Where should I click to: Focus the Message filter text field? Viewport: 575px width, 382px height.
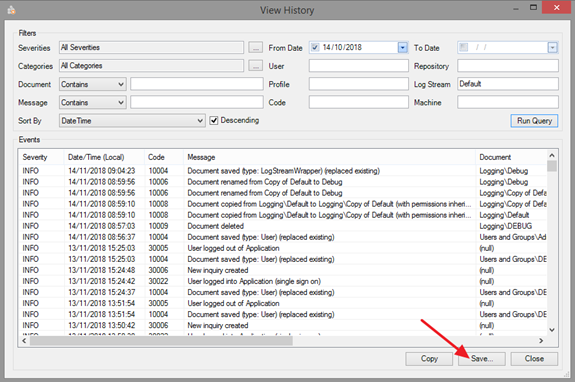pyautogui.click(x=197, y=102)
